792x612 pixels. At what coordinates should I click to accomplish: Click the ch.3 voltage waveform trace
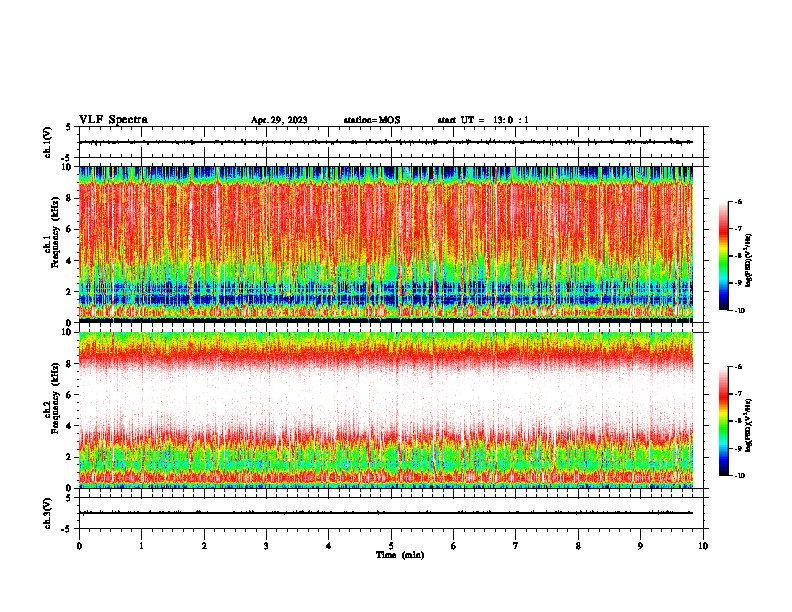386,513
